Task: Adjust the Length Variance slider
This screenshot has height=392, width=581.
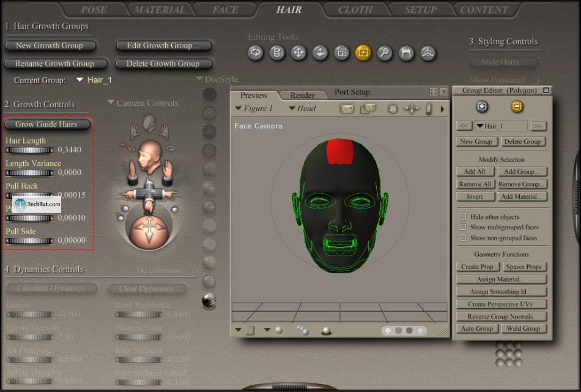Action: click(x=29, y=172)
